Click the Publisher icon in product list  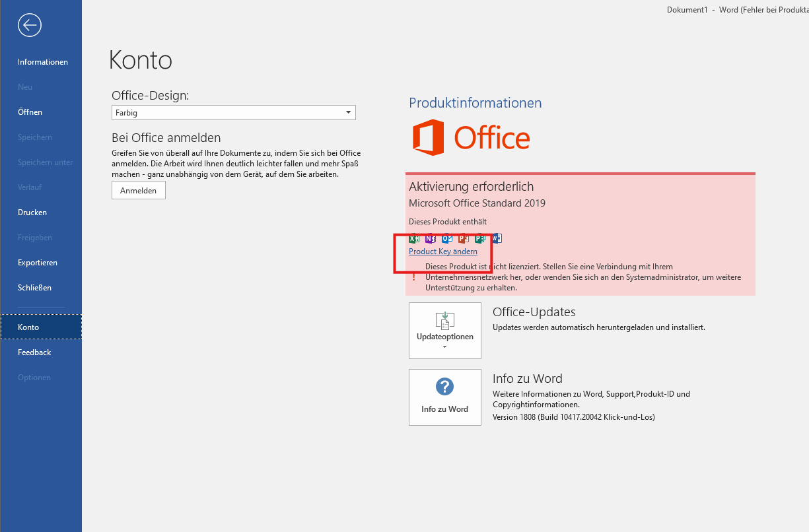[480, 238]
